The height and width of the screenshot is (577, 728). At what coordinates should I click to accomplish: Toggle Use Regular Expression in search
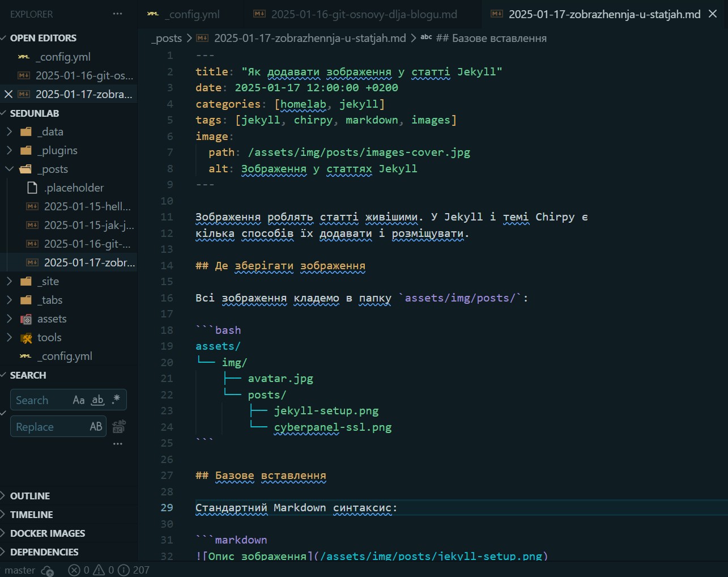pos(116,400)
